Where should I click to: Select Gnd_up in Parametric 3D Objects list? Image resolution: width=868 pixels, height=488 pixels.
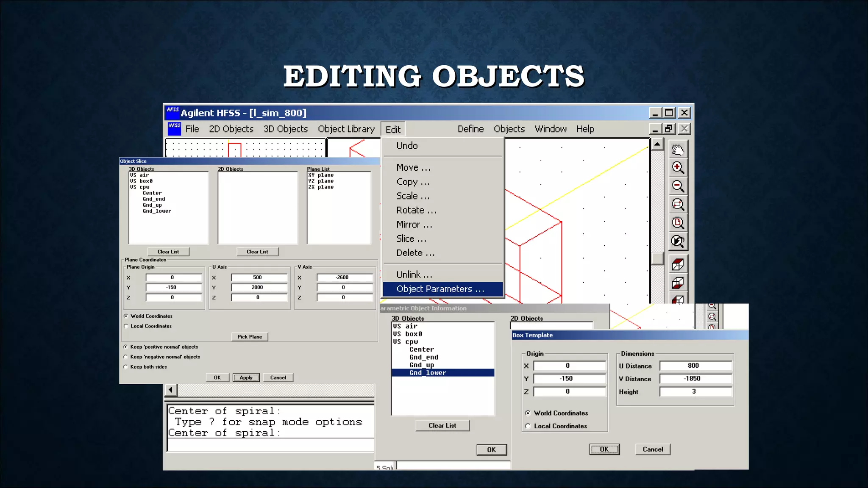point(443,365)
